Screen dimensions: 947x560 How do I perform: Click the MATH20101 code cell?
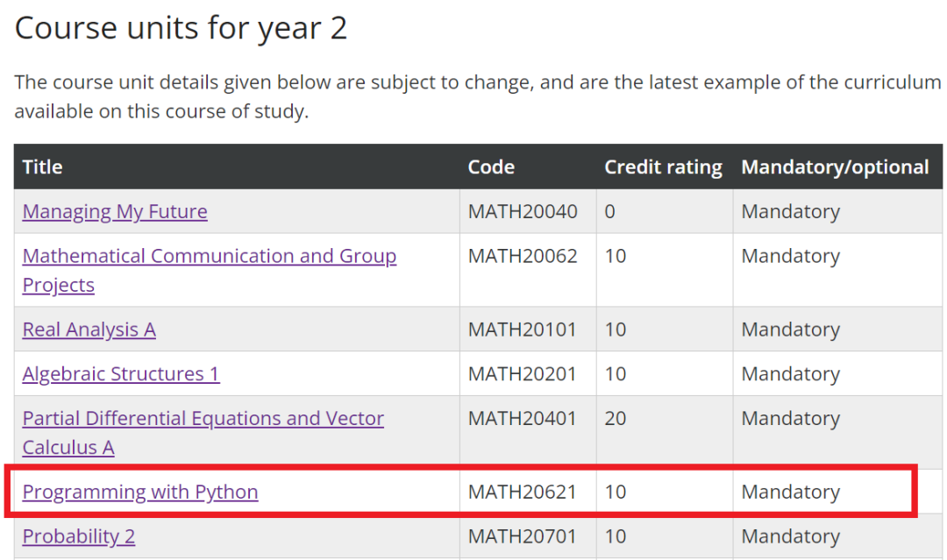tap(523, 330)
